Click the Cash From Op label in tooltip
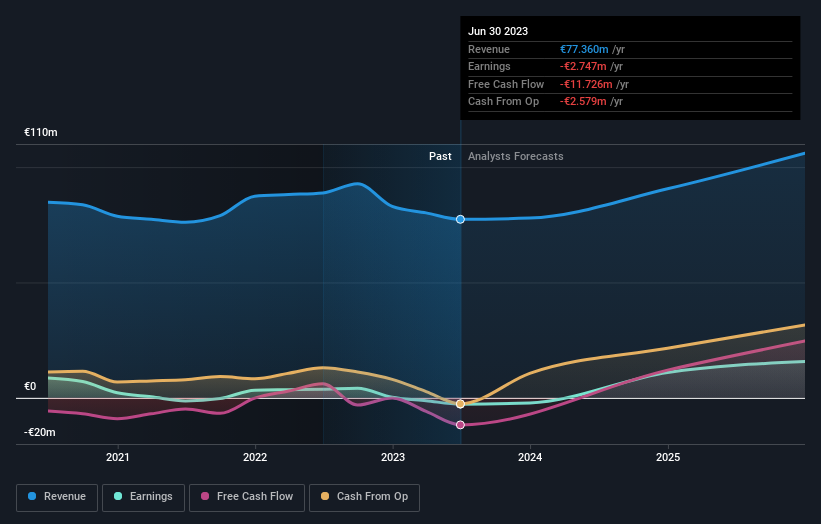The image size is (821, 524). [503, 102]
